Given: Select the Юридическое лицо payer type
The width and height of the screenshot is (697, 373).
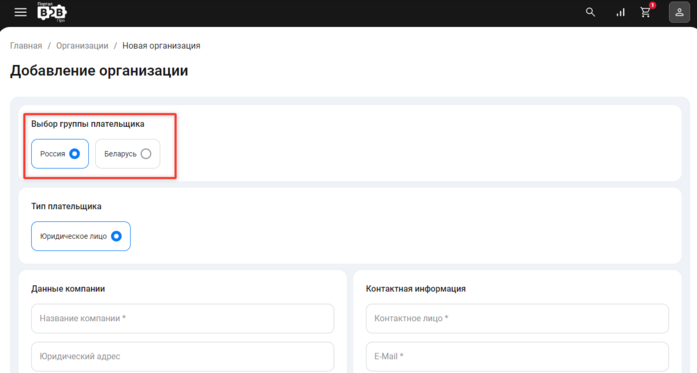Looking at the screenshot, I should [81, 236].
